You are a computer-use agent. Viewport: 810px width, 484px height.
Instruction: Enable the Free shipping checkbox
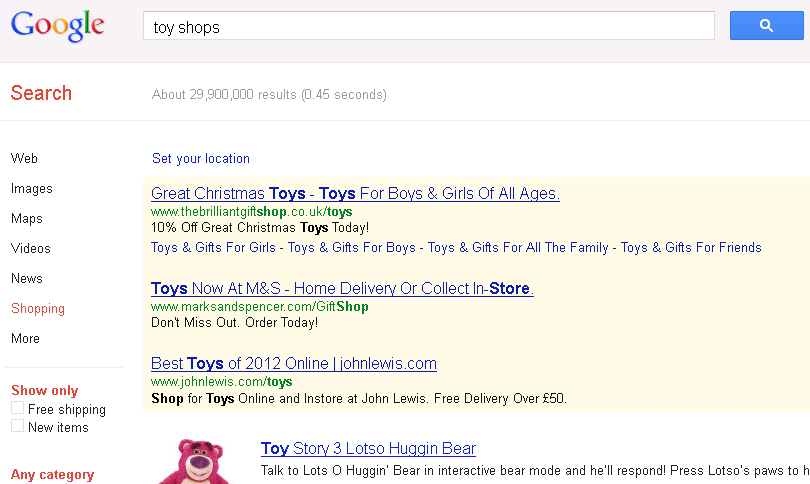tap(18, 408)
